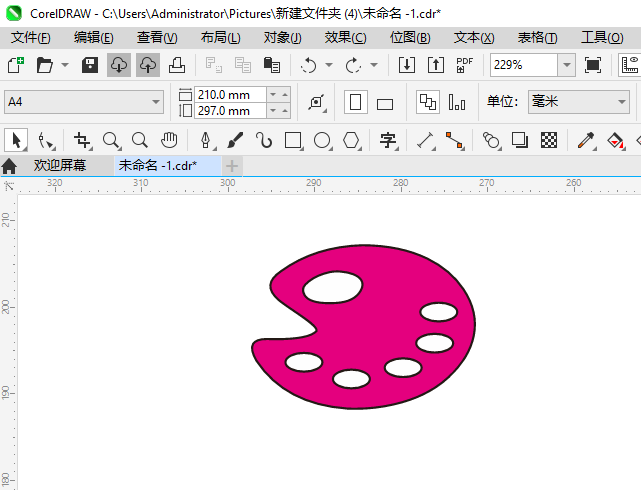Screen dimensions: 641x490
Task: Open the page width unit dropdown arrow
Action: point(273,94)
